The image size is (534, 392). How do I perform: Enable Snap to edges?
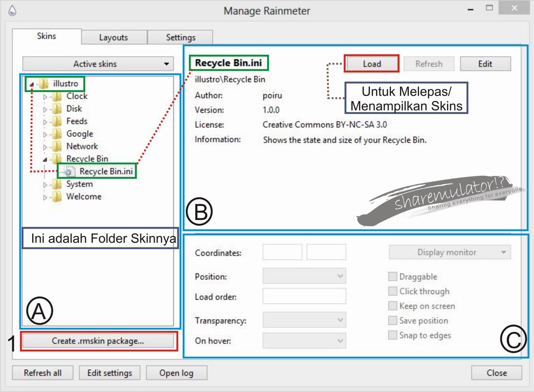point(393,335)
